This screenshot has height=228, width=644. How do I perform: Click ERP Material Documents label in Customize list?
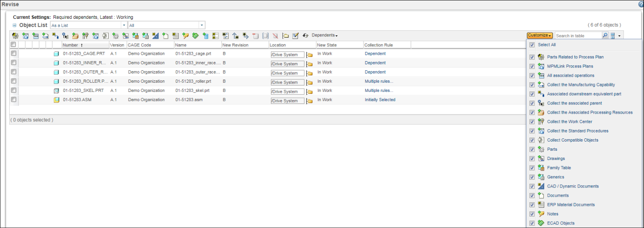click(571, 205)
